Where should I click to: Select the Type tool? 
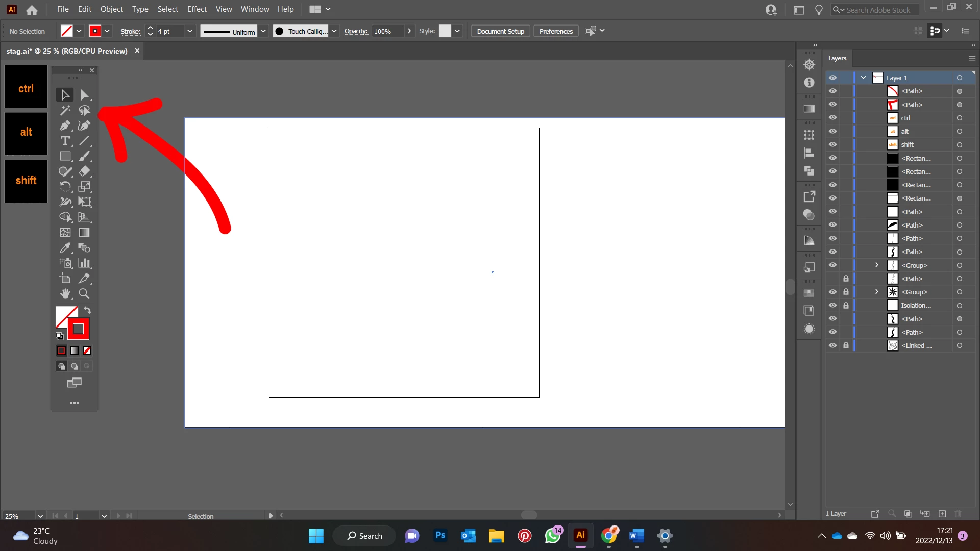[x=65, y=141]
